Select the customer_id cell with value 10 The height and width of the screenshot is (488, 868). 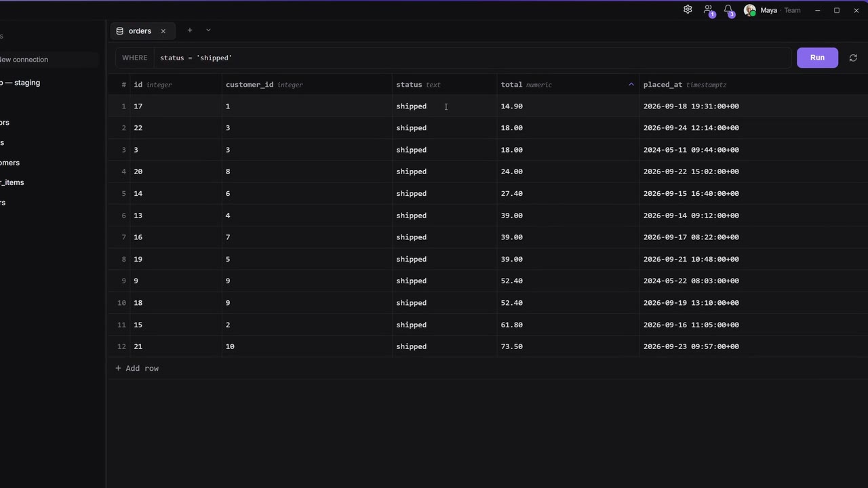pyautogui.click(x=307, y=346)
